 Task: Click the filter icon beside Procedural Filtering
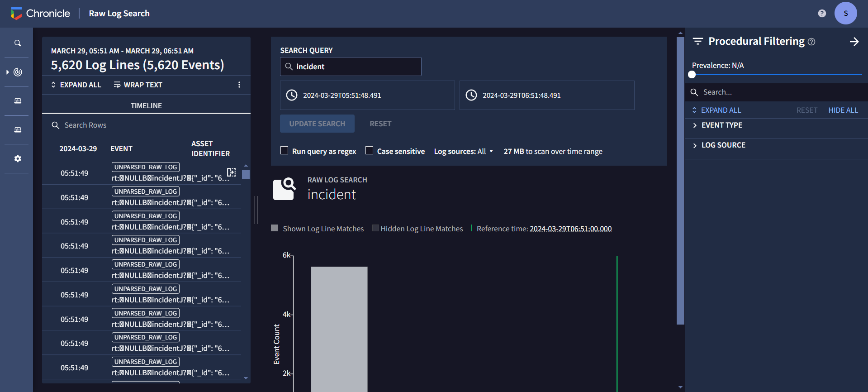(698, 41)
